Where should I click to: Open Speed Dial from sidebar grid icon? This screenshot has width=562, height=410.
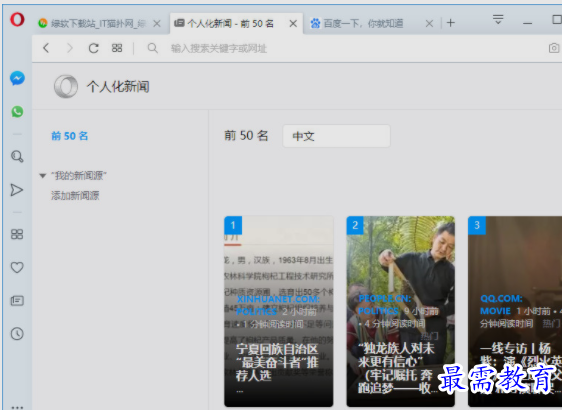[17, 234]
